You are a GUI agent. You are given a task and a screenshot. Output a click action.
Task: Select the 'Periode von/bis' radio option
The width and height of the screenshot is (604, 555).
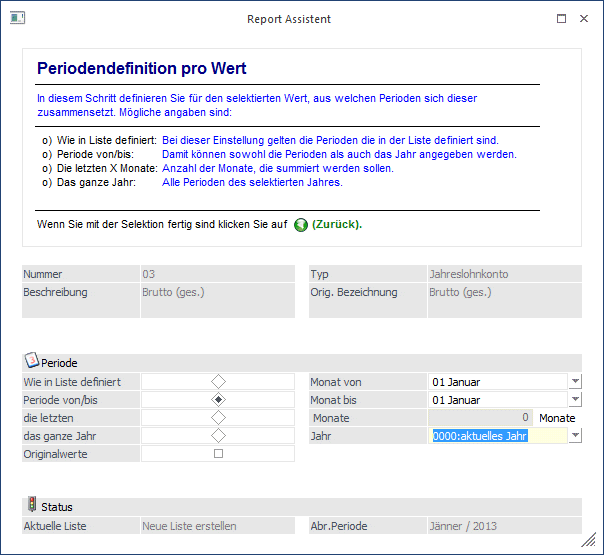click(x=218, y=400)
